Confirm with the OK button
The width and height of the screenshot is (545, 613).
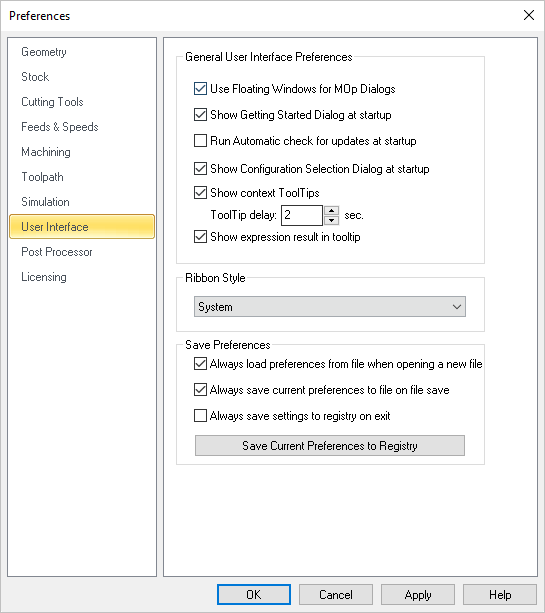point(254,595)
